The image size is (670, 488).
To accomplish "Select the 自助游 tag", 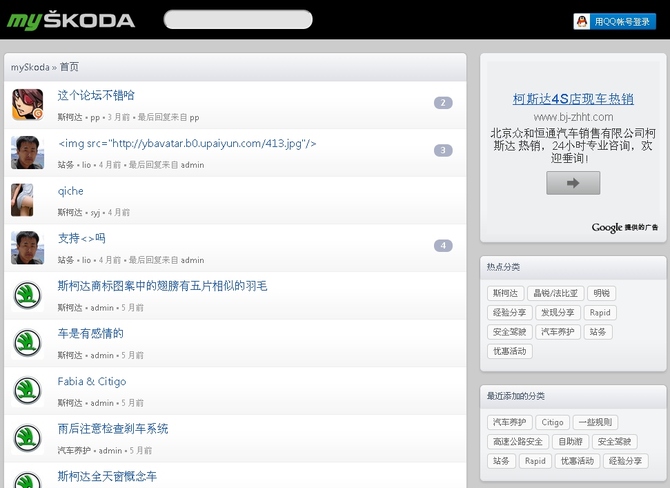I will (x=570, y=441).
